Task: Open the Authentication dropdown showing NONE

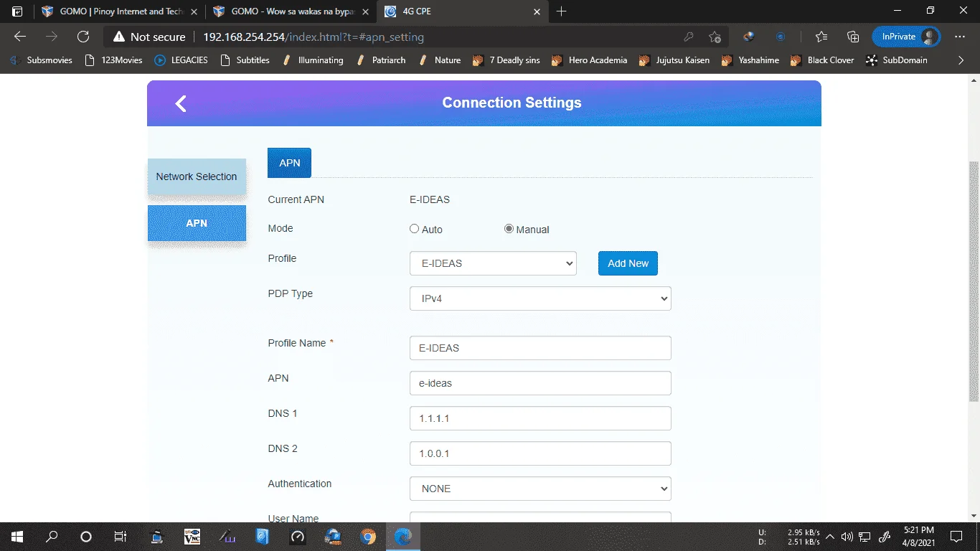Action: [x=540, y=489]
